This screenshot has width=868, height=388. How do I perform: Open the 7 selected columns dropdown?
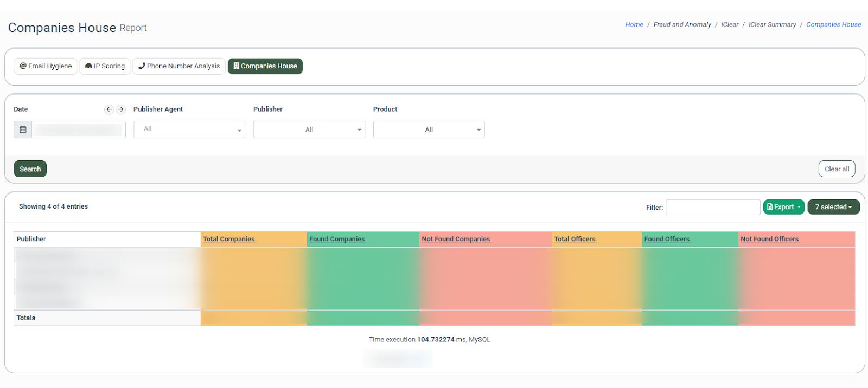[833, 207]
